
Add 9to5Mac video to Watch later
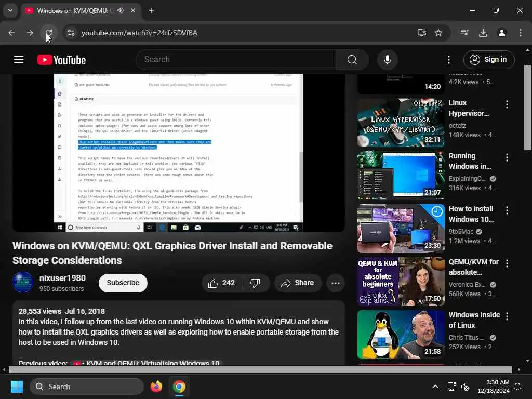pos(436,212)
